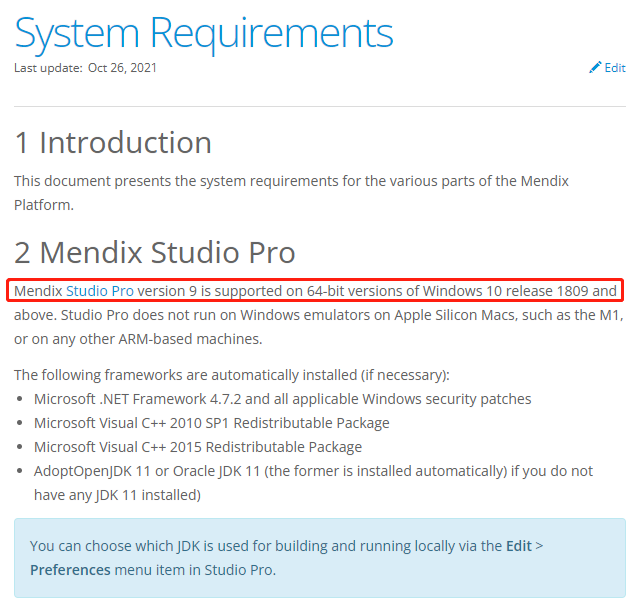
Task: Select the 1 Introduction heading
Action: click(x=113, y=143)
